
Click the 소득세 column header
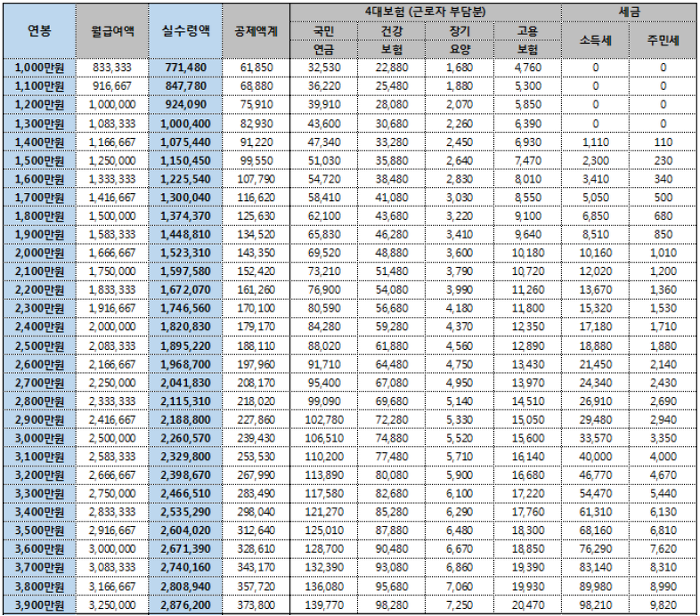[x=595, y=40]
